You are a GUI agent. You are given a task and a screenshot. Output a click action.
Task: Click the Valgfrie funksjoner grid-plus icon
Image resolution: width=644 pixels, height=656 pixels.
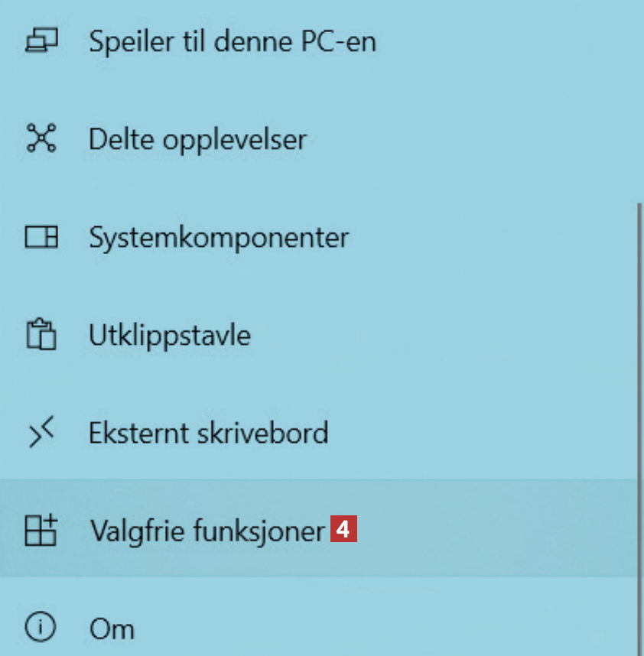point(41,530)
